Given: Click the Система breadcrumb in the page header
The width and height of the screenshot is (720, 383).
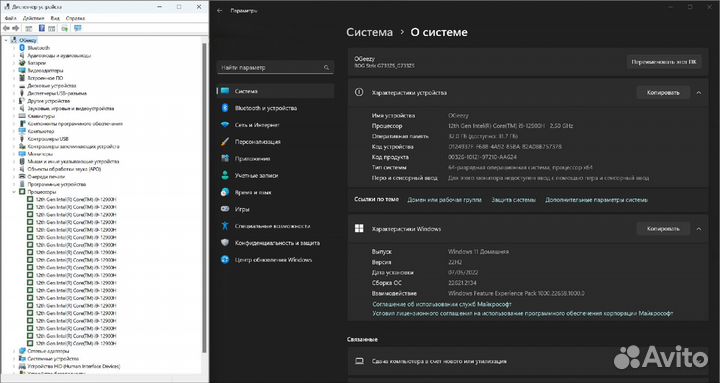Looking at the screenshot, I should click(x=370, y=33).
